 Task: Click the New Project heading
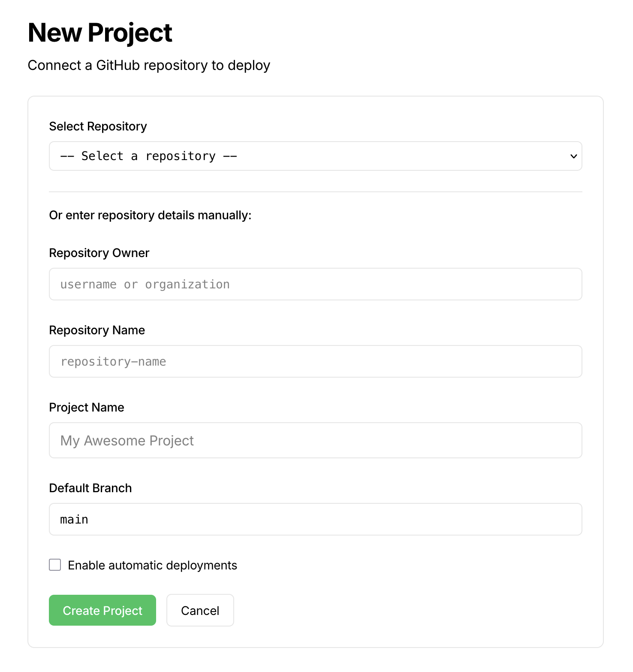pyautogui.click(x=99, y=32)
